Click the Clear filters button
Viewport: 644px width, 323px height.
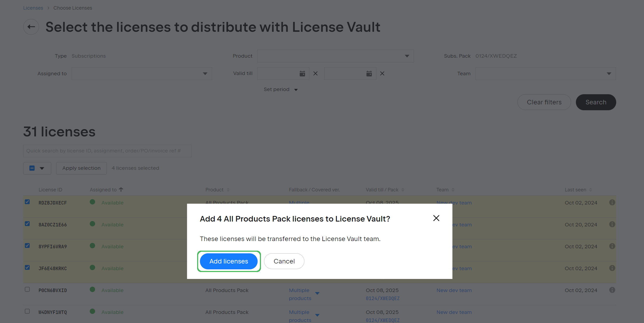click(544, 102)
